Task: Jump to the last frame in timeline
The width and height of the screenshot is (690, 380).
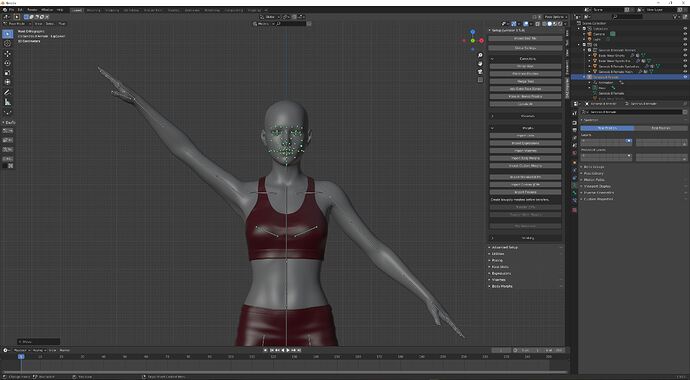Action: (299, 350)
